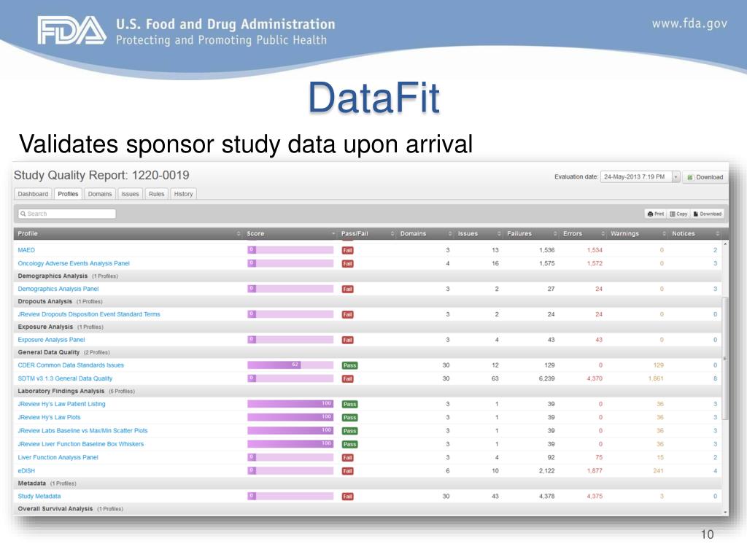Open Oncology Adverse Events Analysis Panel

coord(74,263)
